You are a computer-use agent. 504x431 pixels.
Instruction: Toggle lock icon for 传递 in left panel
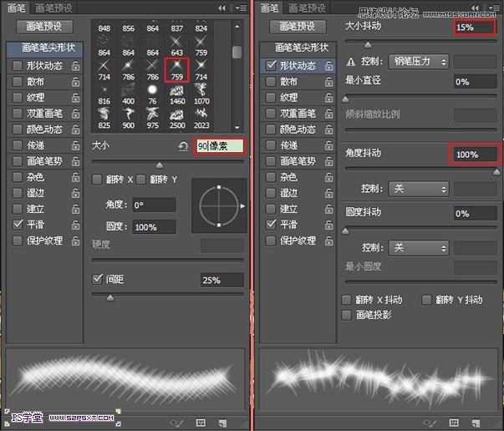tap(75, 145)
